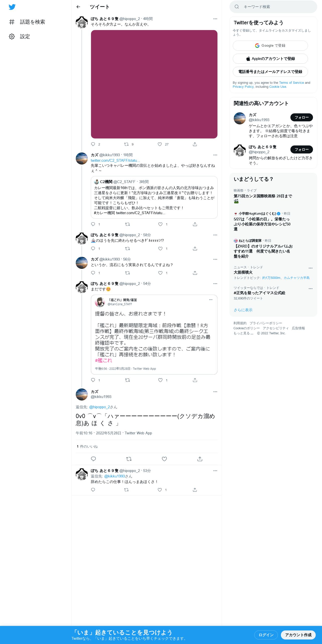Open more options on 大規模噴火 trend
The image size is (322, 644).
pyautogui.click(x=310, y=268)
